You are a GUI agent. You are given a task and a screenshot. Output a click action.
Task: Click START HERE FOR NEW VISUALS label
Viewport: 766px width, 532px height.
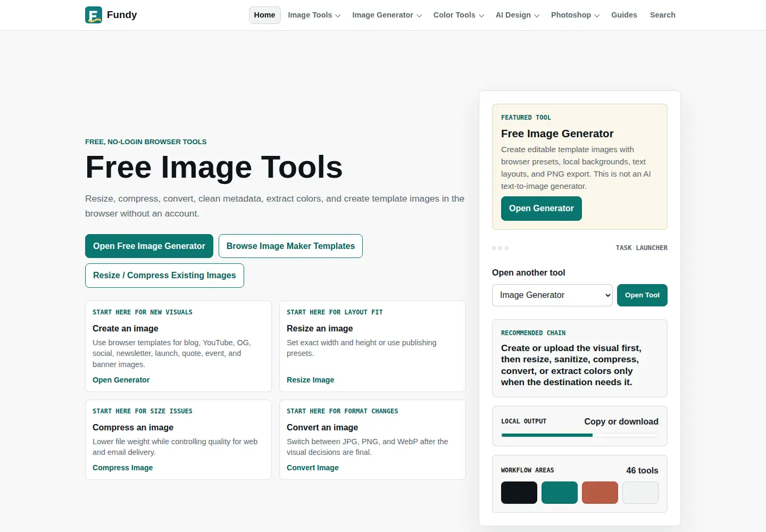point(143,312)
